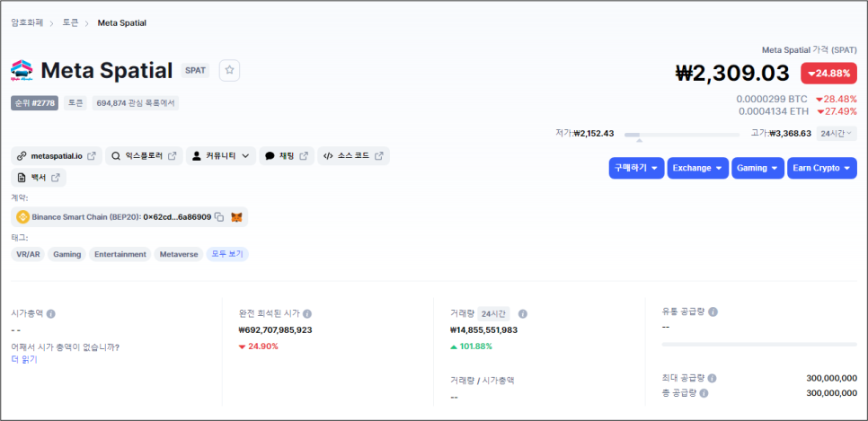Image resolution: width=868 pixels, height=421 pixels.
Task: Select the Gaming tag chip
Action: tap(67, 254)
